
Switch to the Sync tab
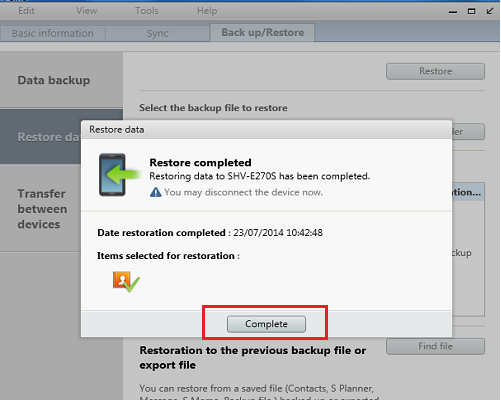pos(157,33)
